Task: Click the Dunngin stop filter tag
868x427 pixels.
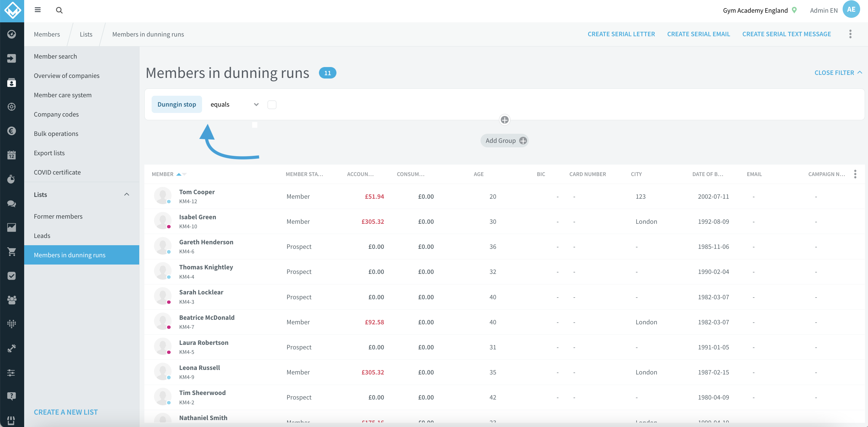Action: tap(177, 104)
